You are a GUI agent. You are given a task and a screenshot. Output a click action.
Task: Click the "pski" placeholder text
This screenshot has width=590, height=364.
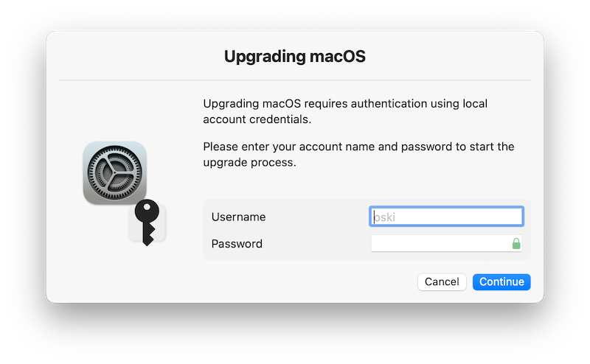pos(384,217)
